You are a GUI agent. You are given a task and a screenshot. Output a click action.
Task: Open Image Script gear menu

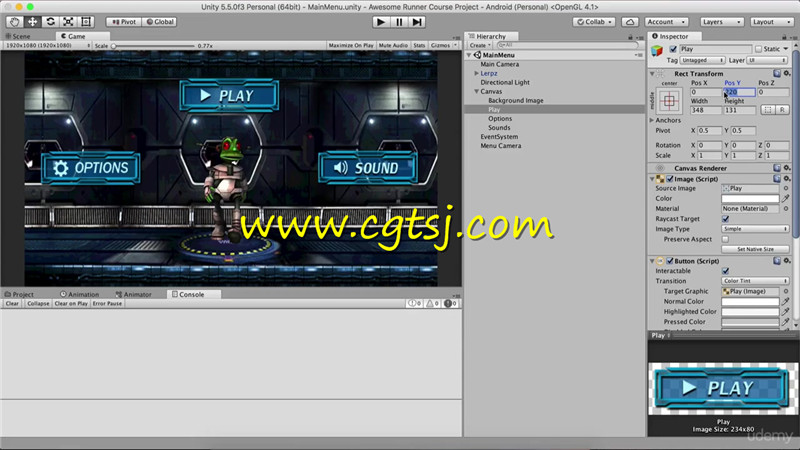pos(787,179)
